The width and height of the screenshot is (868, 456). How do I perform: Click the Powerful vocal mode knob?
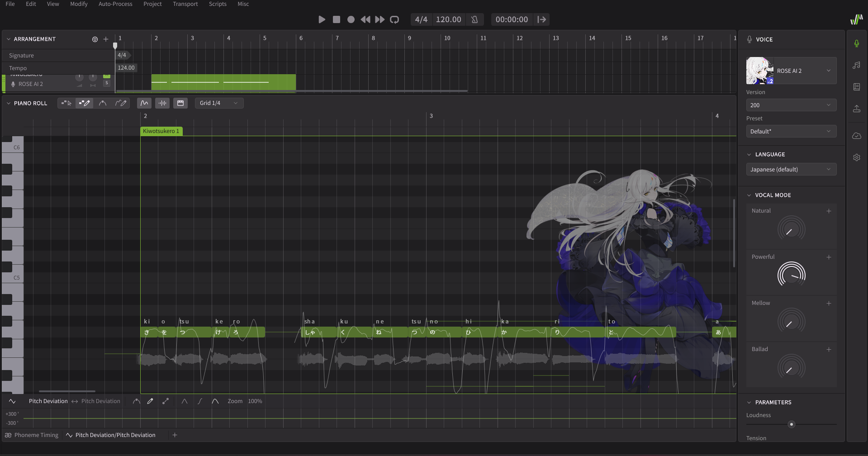[791, 275]
